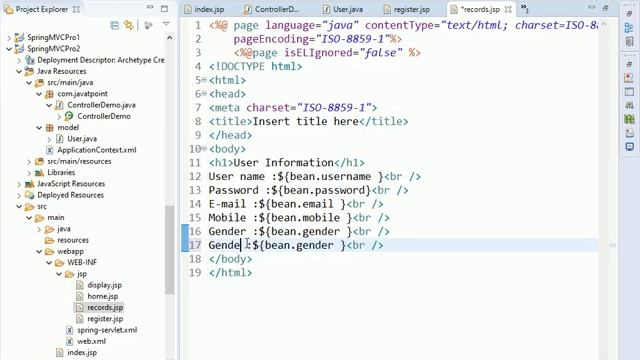This screenshot has width=640, height=360.
Task: Close the records.jsp editor tab
Action: pos(508,9)
